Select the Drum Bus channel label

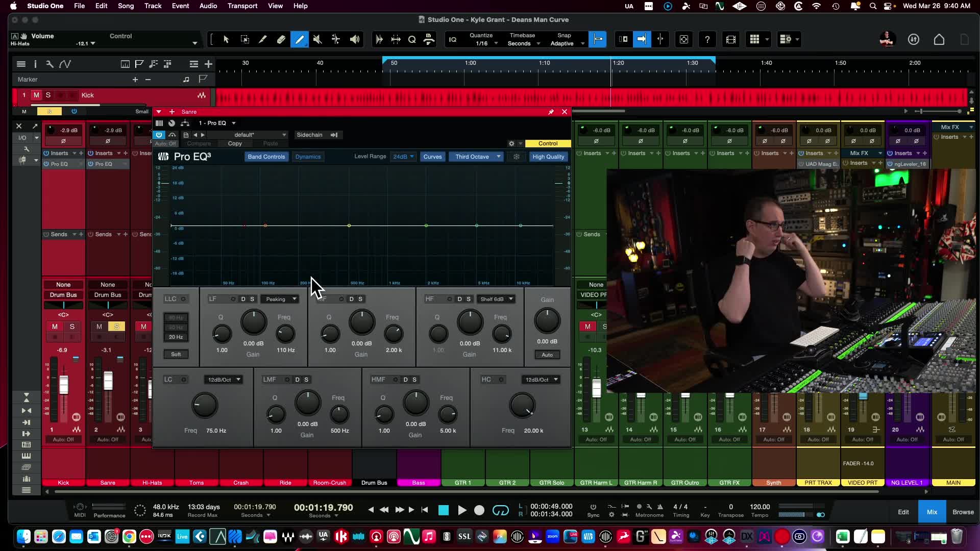(x=374, y=483)
